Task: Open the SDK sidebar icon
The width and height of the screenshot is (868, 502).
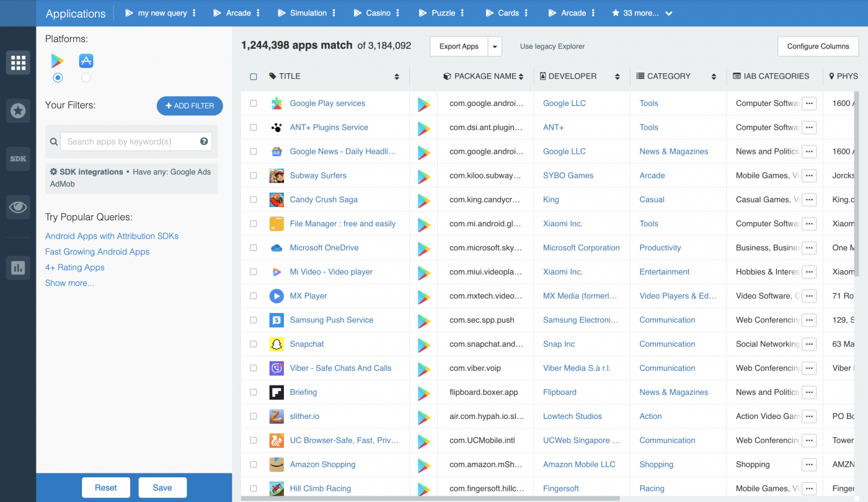Action: click(18, 159)
